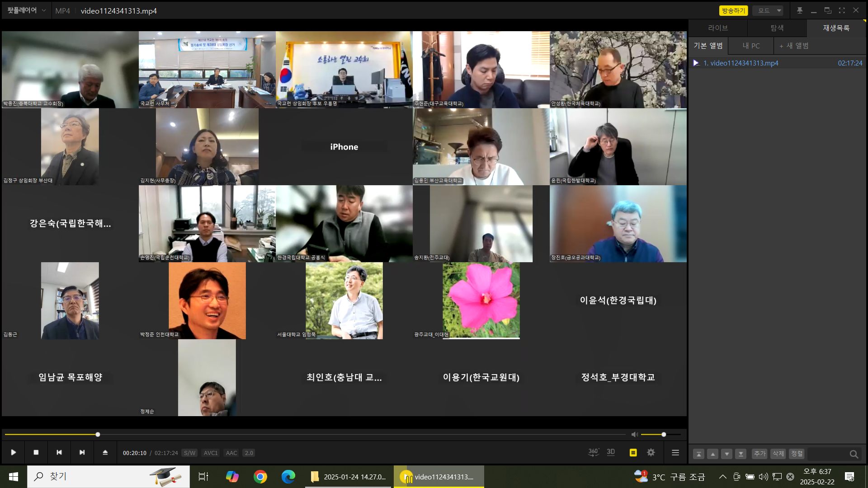Screen dimensions: 868x488
Task: Open the 내 PC album tab
Action: [751, 46]
